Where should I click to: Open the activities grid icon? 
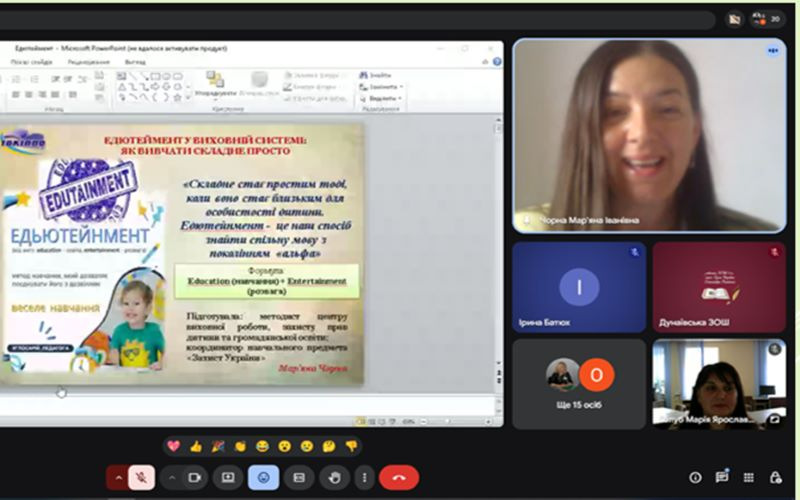tap(748, 478)
